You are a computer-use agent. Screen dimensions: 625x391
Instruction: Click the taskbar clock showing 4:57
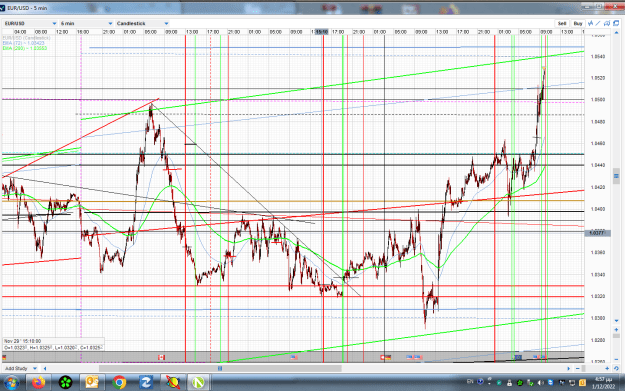coord(602,383)
